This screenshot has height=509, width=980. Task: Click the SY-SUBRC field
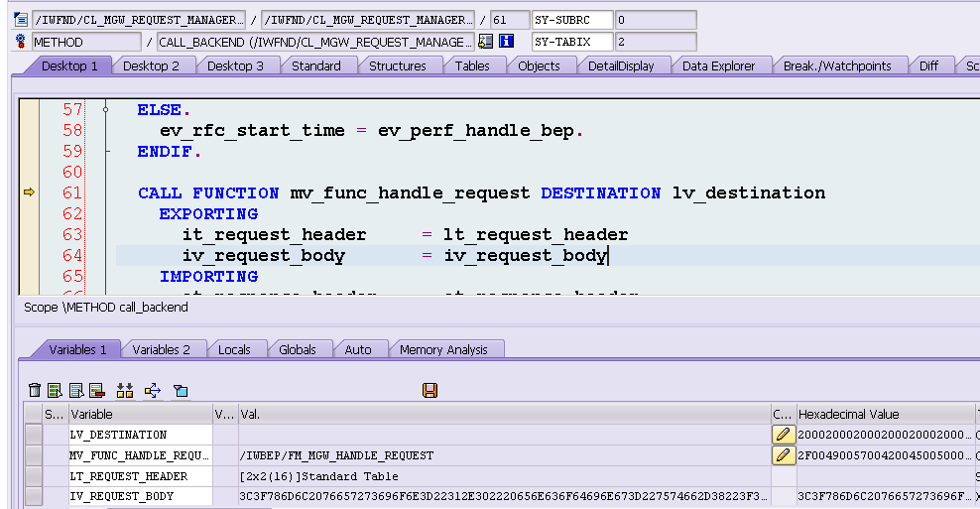pyautogui.click(x=572, y=20)
